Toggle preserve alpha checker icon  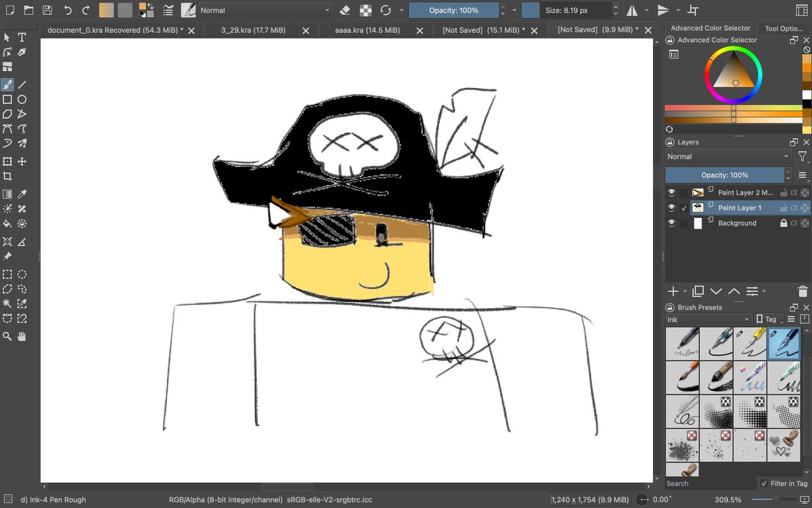pyautogui.click(x=365, y=10)
